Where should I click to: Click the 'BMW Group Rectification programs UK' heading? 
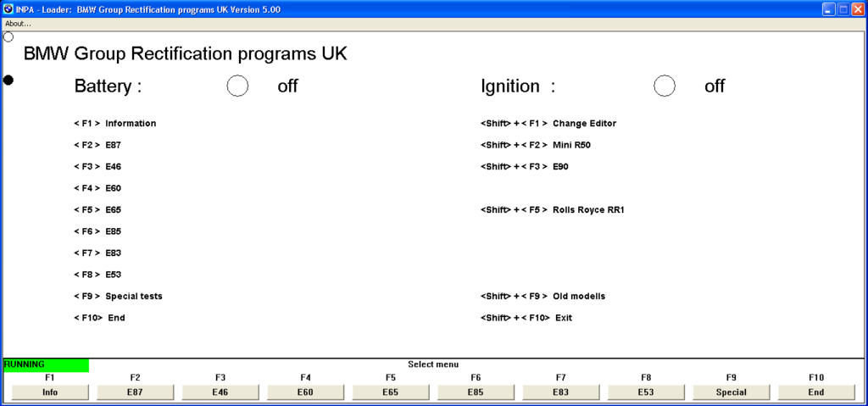186,54
